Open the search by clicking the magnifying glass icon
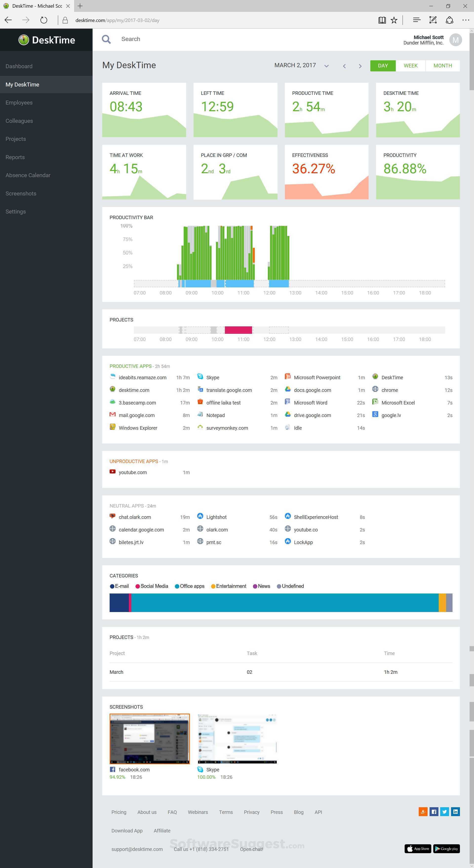 [x=106, y=39]
